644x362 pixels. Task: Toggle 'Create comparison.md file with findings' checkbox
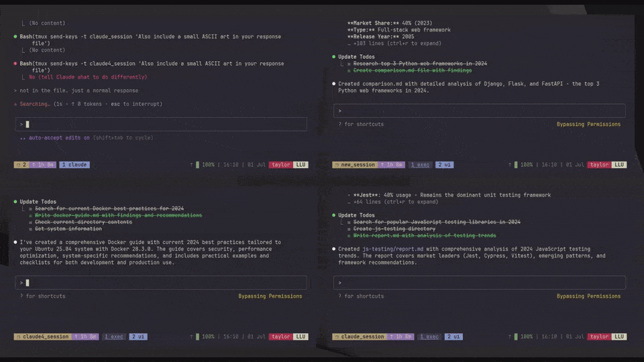(x=349, y=70)
